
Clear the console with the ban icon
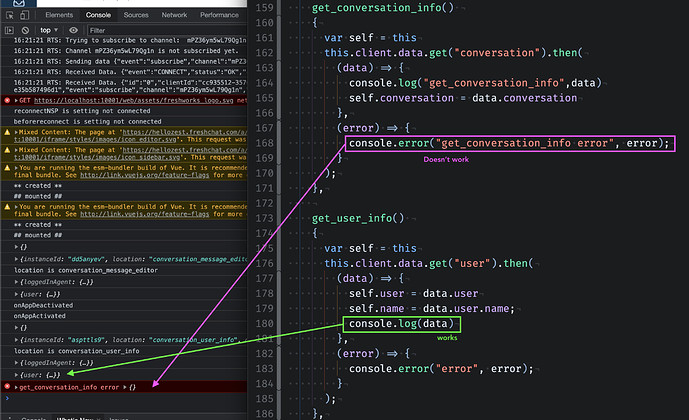click(25, 30)
